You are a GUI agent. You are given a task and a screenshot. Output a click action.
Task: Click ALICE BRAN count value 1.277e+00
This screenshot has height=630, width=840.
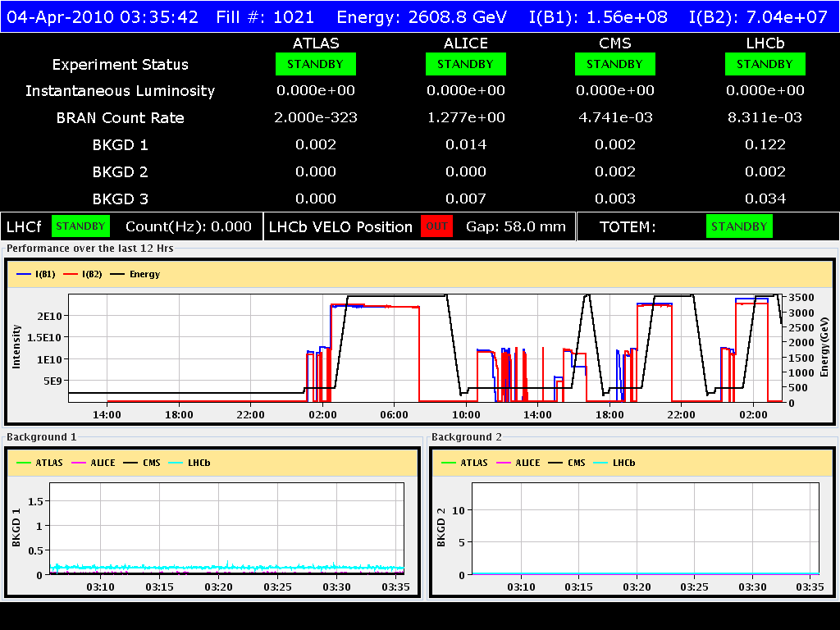coord(466,117)
